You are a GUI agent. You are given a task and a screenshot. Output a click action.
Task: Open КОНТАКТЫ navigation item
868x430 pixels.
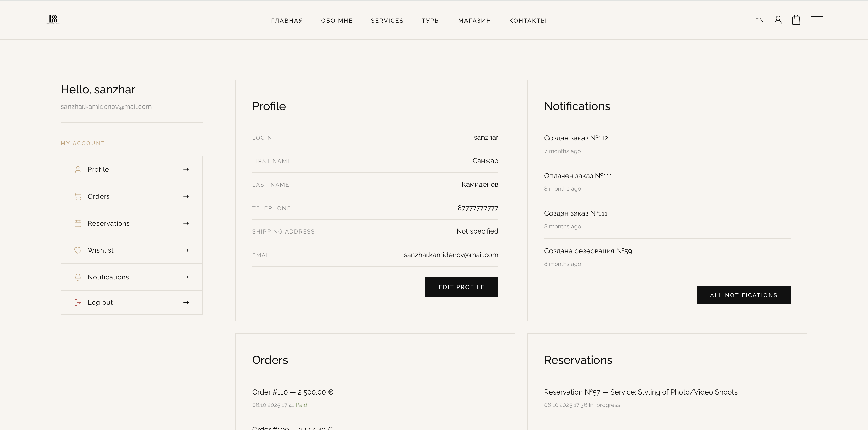coord(528,21)
